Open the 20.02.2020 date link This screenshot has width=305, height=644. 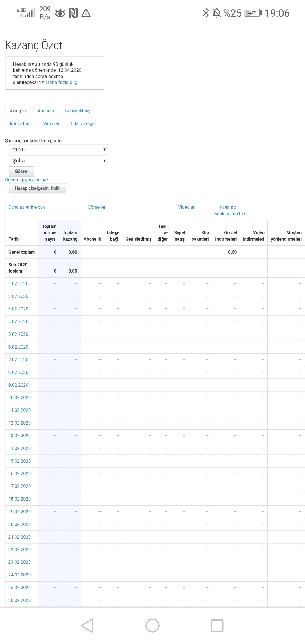pos(19,524)
